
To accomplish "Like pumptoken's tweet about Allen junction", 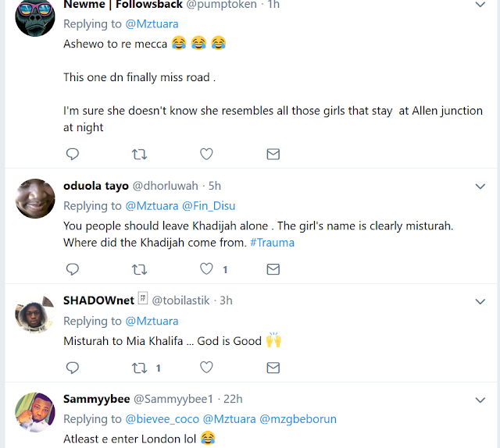I will tap(206, 154).
